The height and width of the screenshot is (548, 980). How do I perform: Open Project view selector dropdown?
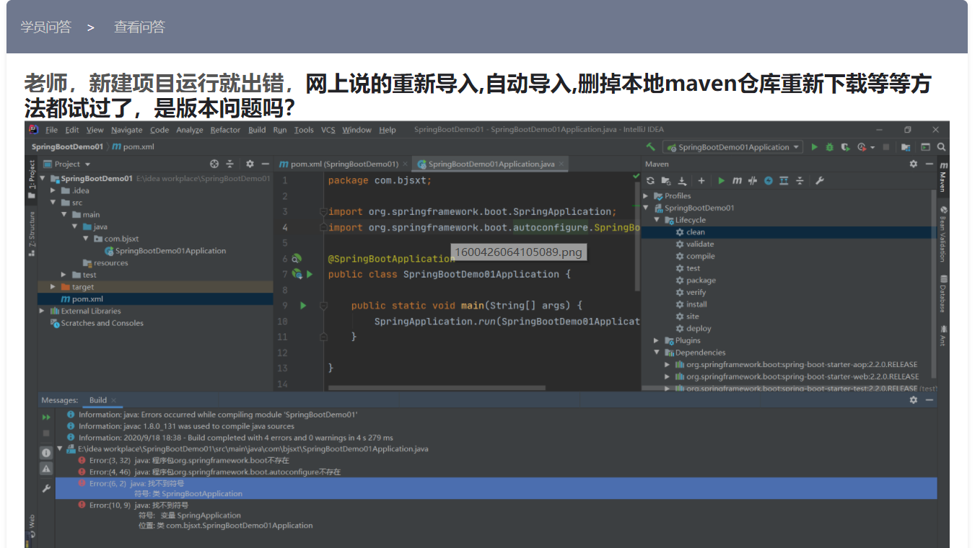coord(67,164)
